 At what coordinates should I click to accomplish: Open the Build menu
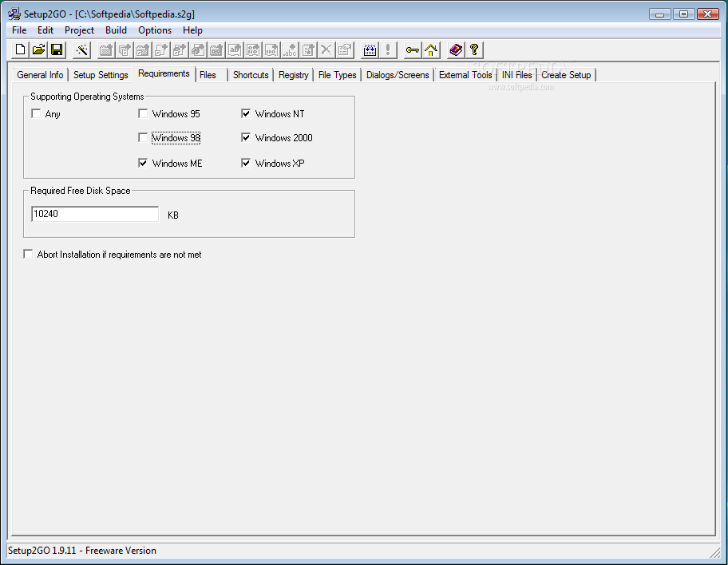pyautogui.click(x=116, y=30)
